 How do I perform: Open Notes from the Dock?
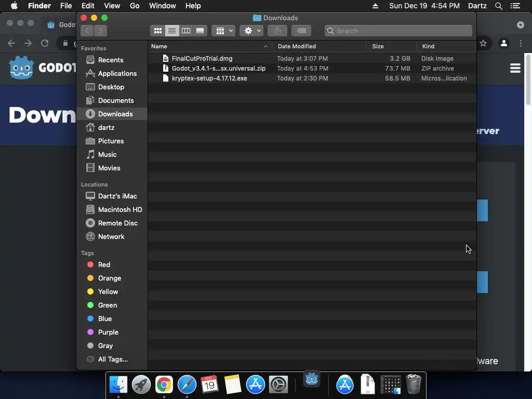[x=233, y=384]
